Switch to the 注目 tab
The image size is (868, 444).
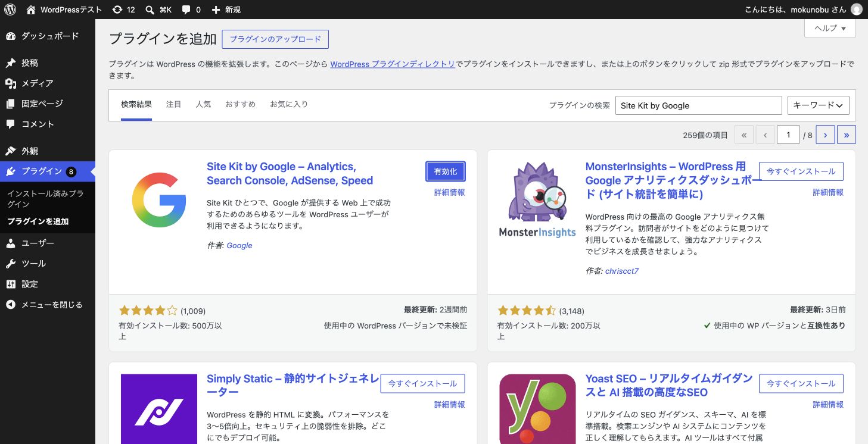[x=174, y=104]
